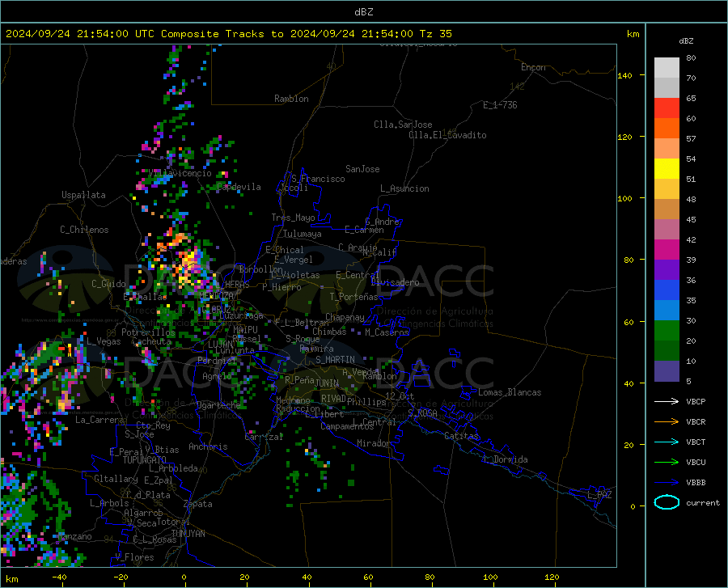
Task: Click the Villavicencio place label
Action: pos(180,173)
